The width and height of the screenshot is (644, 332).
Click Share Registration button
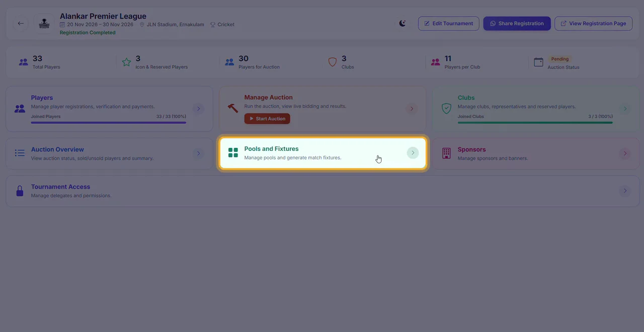pos(517,23)
